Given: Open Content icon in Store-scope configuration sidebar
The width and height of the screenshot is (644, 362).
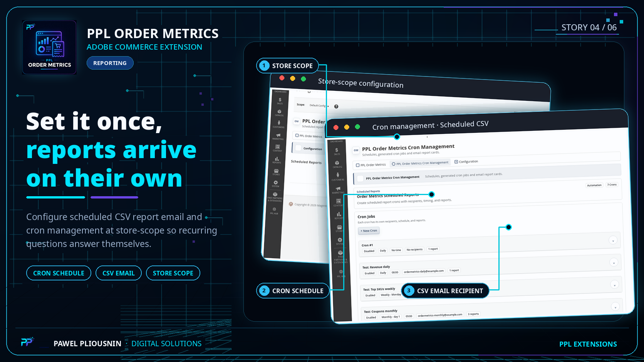Looking at the screenshot, I should [x=277, y=148].
